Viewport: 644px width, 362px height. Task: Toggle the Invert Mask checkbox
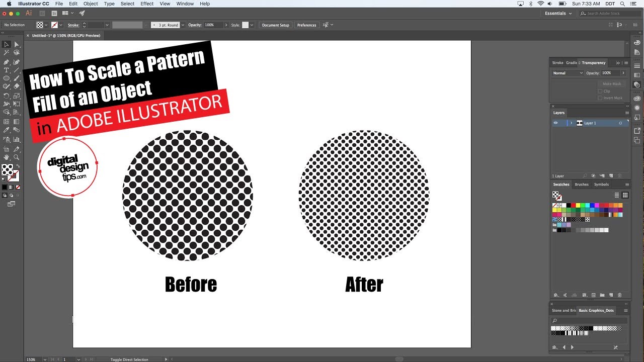pyautogui.click(x=600, y=98)
